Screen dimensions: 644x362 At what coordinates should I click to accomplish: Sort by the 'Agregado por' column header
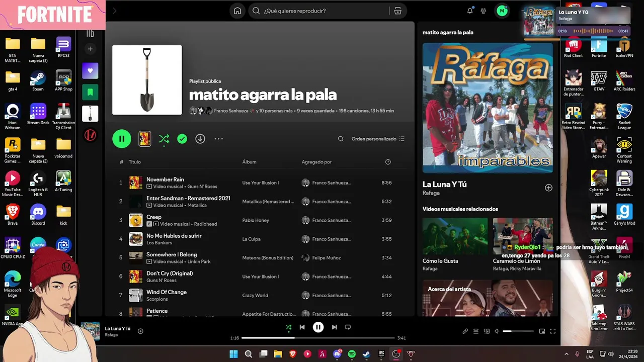(316, 162)
